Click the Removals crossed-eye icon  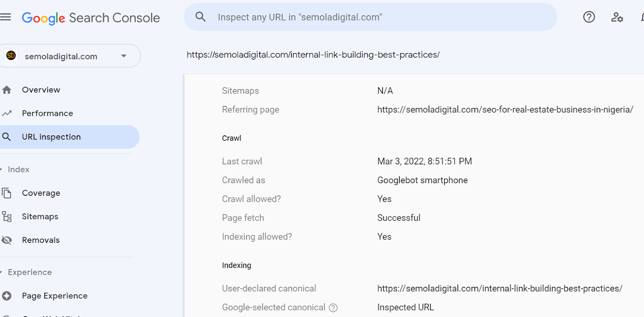7,240
